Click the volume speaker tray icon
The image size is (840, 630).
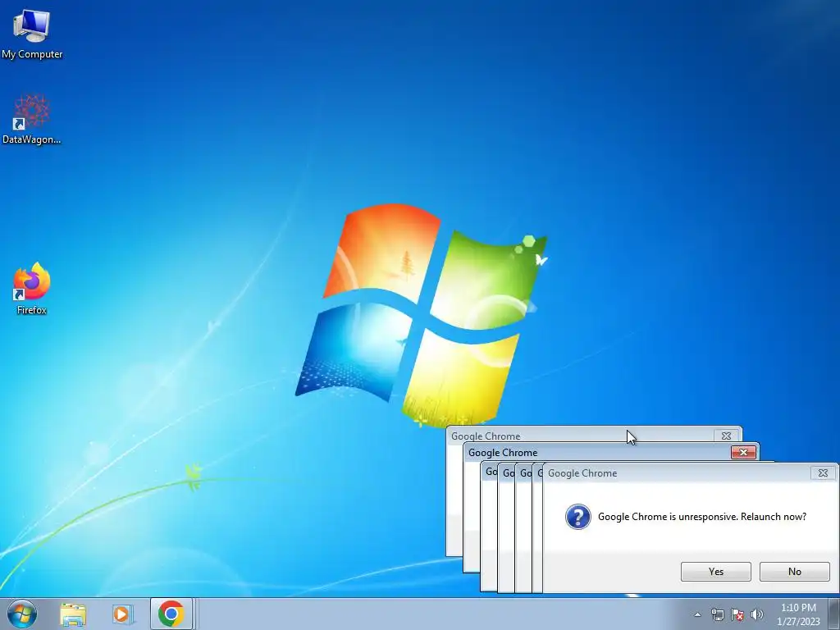(x=757, y=614)
